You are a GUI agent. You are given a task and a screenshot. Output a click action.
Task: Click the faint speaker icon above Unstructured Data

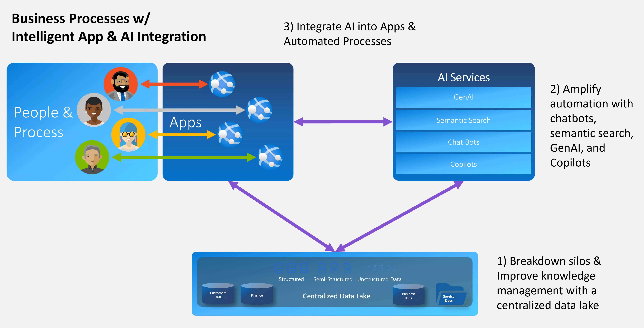click(391, 268)
